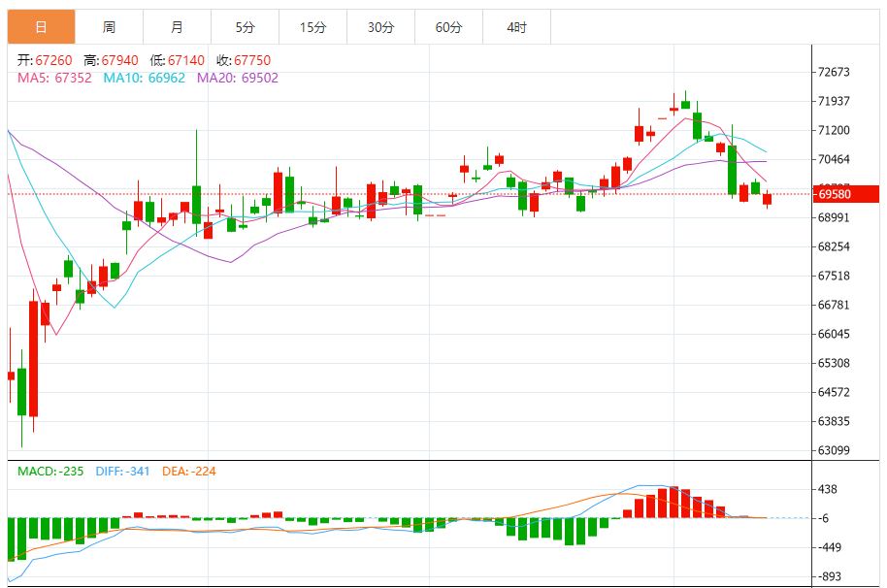Choose the 60分 timeframe tab

(x=448, y=27)
